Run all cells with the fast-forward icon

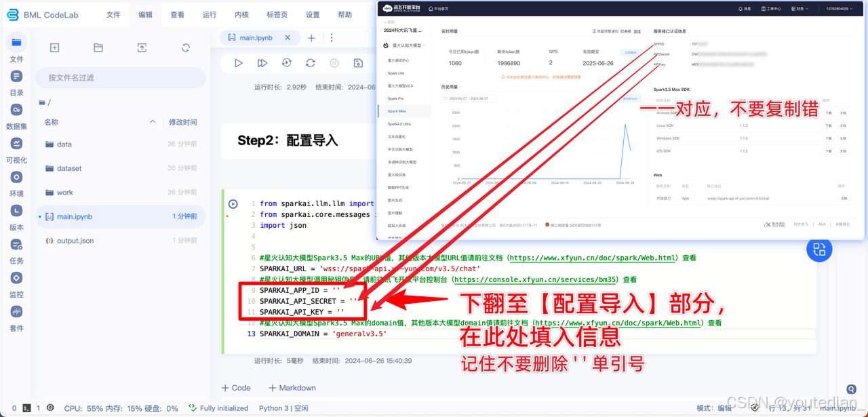tap(262, 63)
